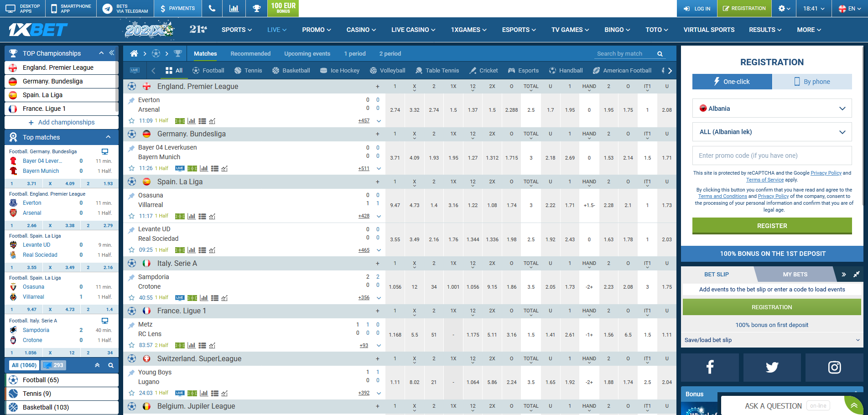The width and height of the screenshot is (868, 415).
Task: Switch to MY BETS tab
Action: tap(795, 275)
